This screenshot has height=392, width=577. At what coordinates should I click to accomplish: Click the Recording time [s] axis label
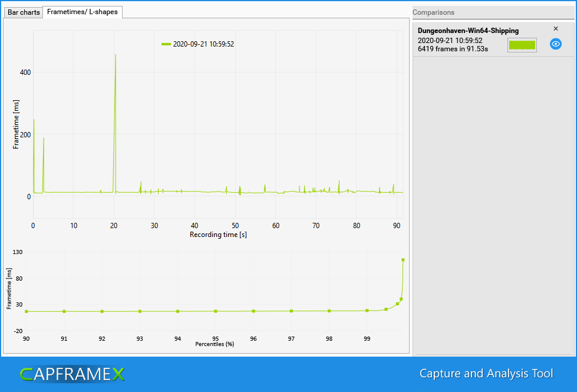tap(218, 235)
